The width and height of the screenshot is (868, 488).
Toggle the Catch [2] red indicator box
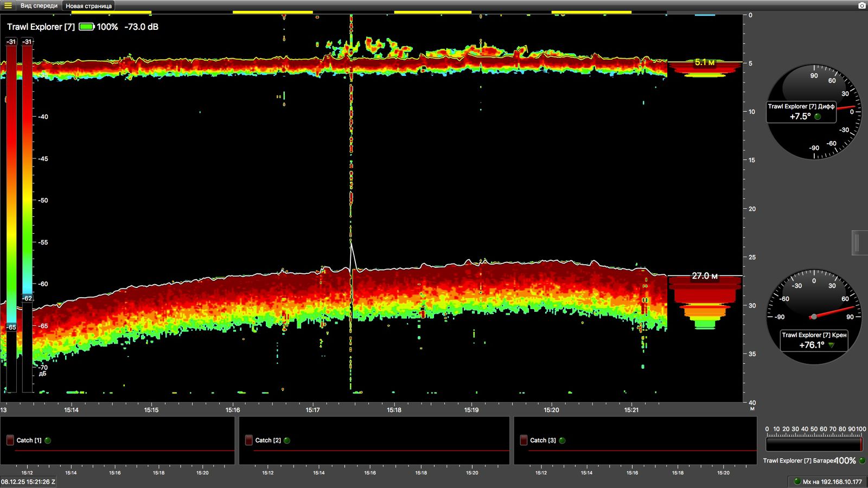click(248, 440)
